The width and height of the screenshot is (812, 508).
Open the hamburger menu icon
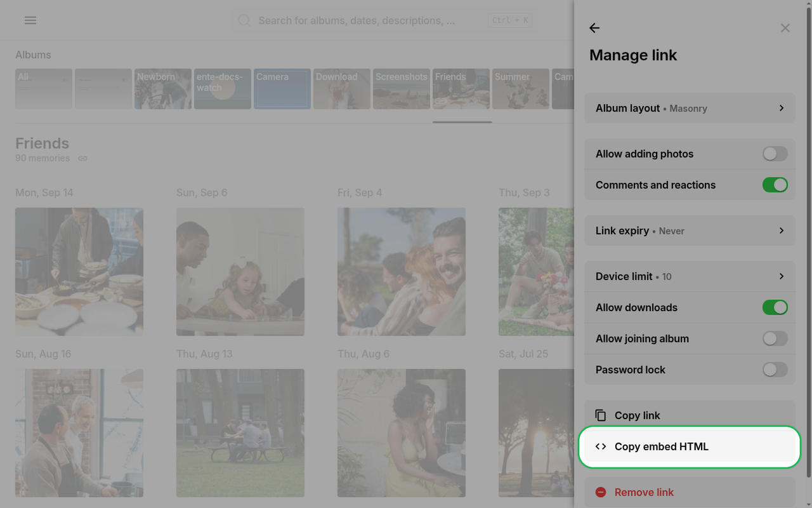[30, 20]
